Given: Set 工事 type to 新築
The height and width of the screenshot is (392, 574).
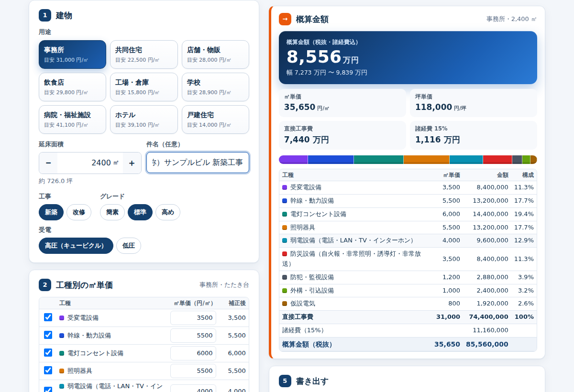Looking at the screenshot, I should [x=51, y=212].
